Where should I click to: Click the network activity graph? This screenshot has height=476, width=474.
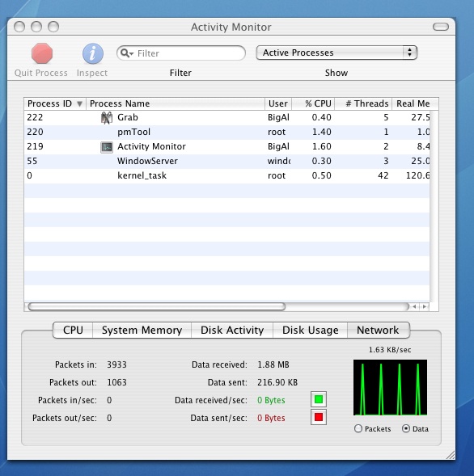click(x=390, y=387)
